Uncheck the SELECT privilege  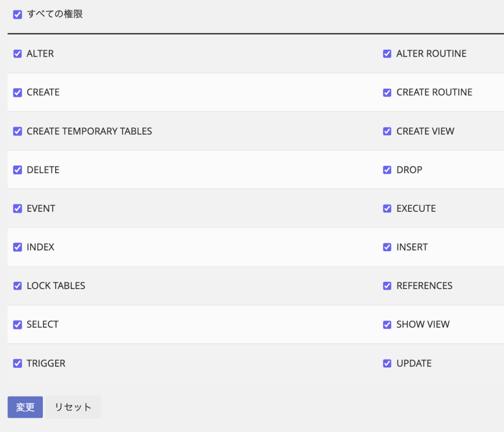[x=18, y=325]
